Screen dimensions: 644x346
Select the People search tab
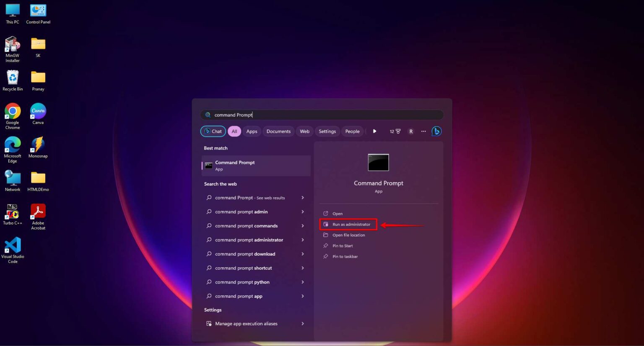352,131
